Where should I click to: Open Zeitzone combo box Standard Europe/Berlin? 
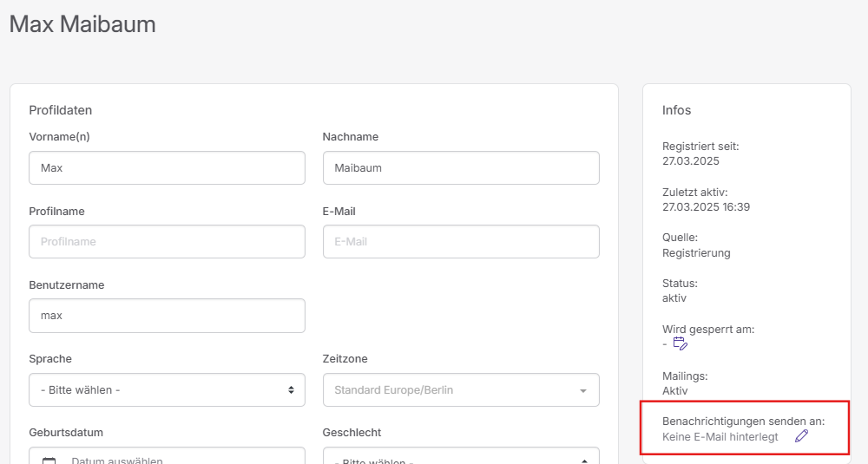pos(461,390)
